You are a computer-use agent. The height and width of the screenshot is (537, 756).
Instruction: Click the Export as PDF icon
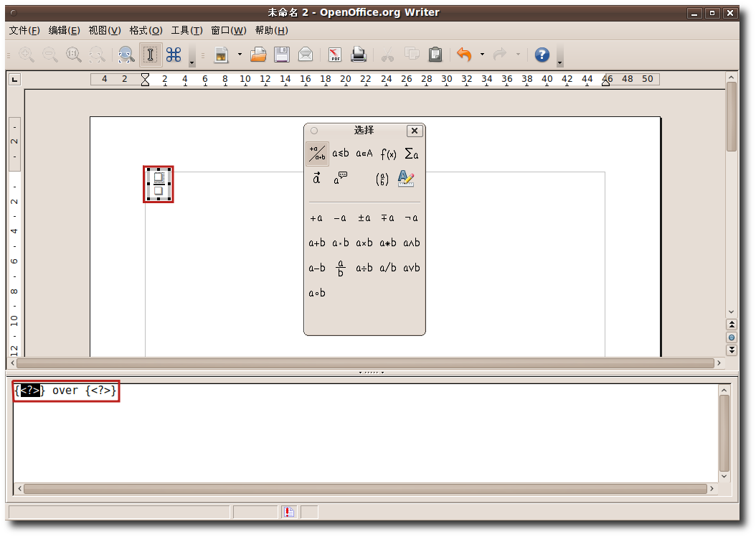click(335, 55)
